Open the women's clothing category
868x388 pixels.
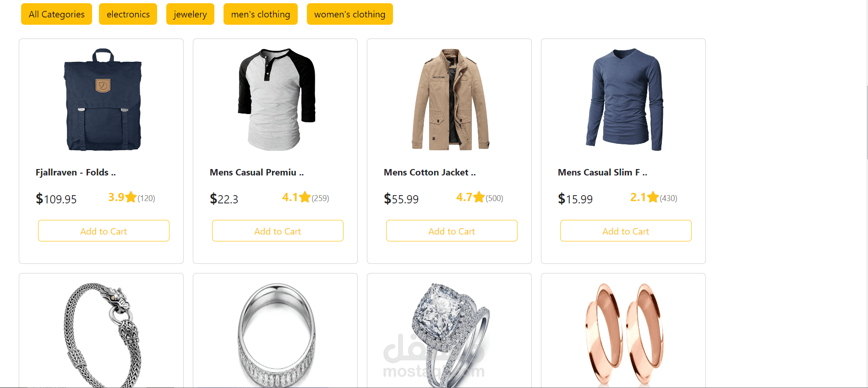(349, 14)
